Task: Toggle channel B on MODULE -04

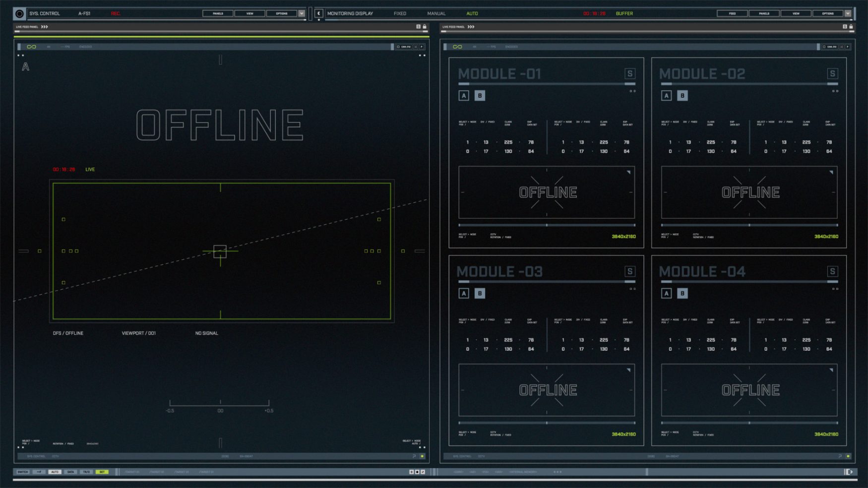Action: 682,294
